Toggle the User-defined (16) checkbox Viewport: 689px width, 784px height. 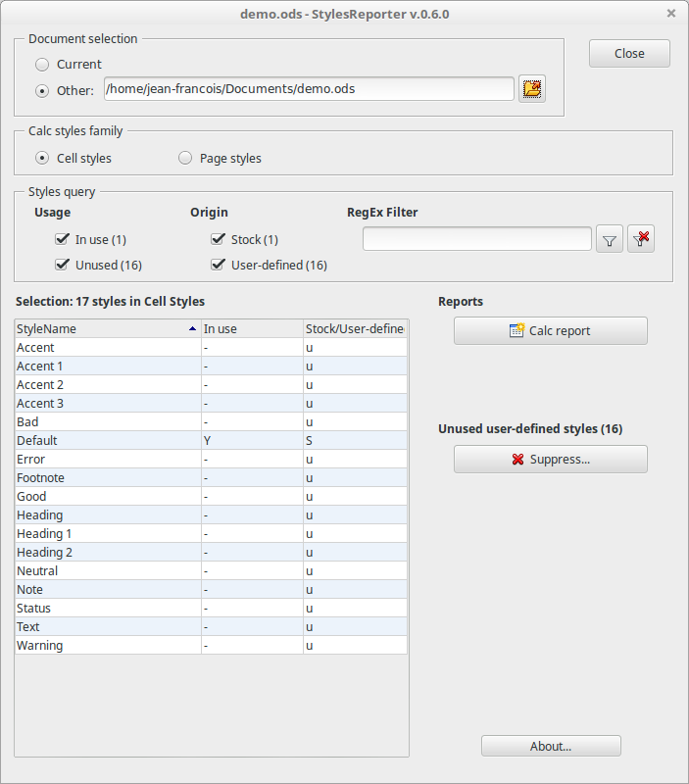(x=218, y=265)
